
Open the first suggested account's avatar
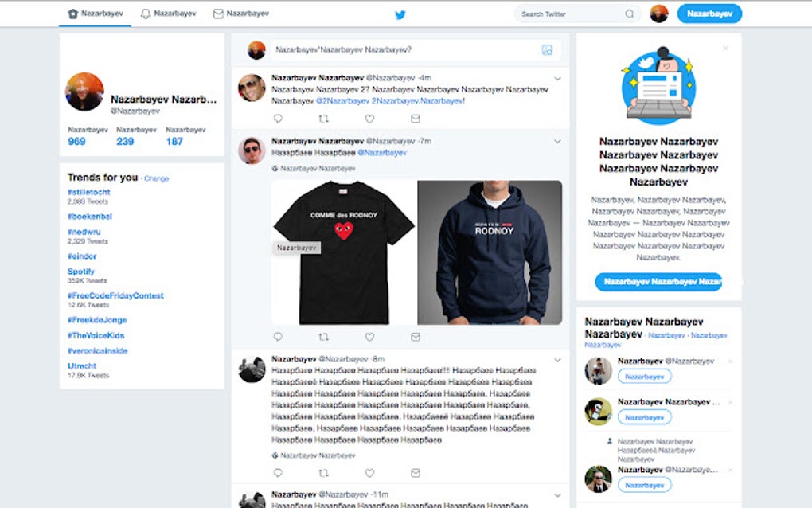pyautogui.click(x=598, y=371)
